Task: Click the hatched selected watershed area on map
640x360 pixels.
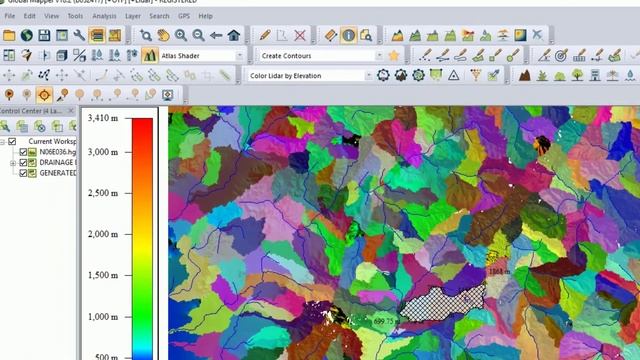Action: 443,303
